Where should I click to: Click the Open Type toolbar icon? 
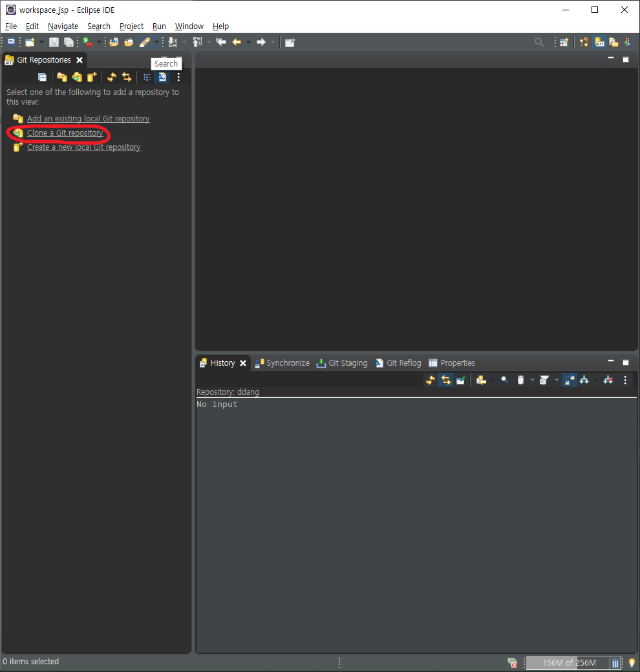coord(114,42)
